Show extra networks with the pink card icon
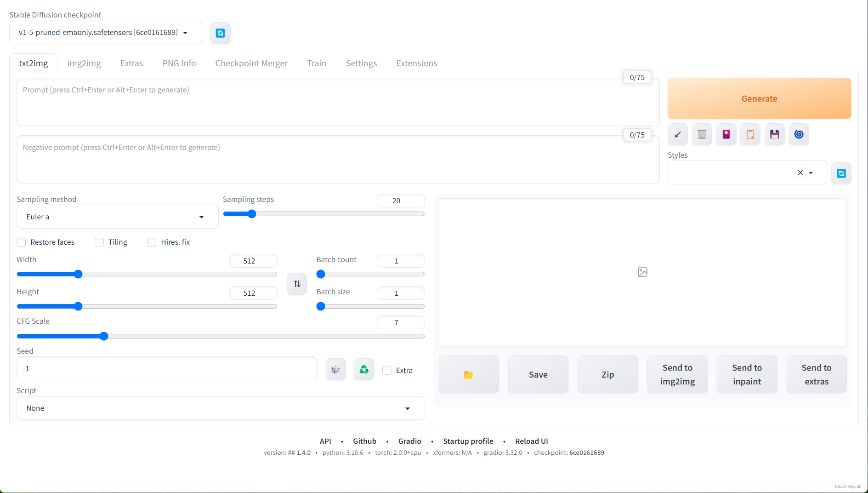868x493 pixels. [x=726, y=134]
